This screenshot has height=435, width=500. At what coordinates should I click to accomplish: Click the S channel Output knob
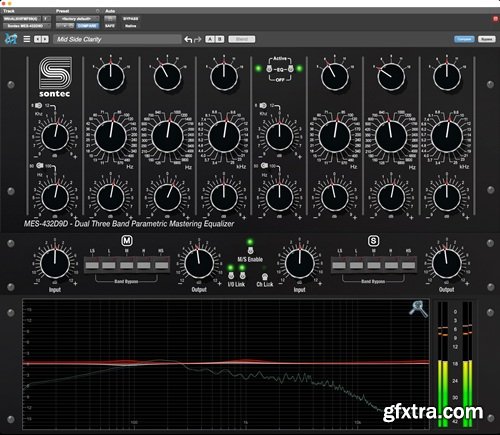[447, 263]
